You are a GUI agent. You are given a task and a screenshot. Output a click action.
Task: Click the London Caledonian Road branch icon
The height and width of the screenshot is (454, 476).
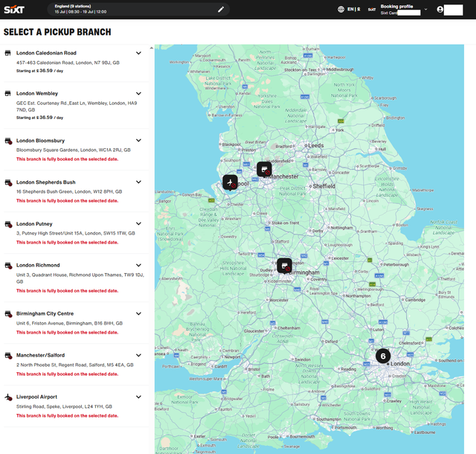coord(8,53)
